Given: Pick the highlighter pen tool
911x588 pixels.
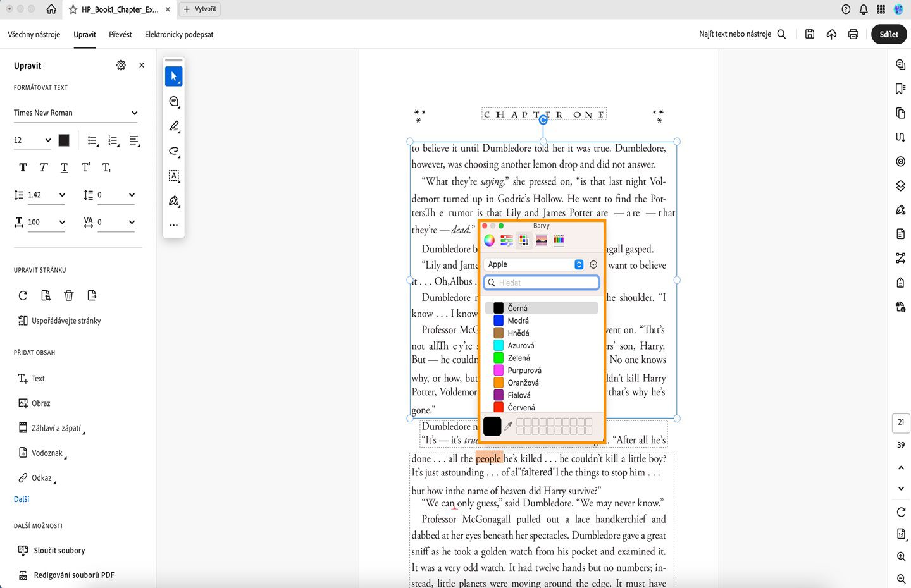Looking at the screenshot, I should (x=174, y=126).
